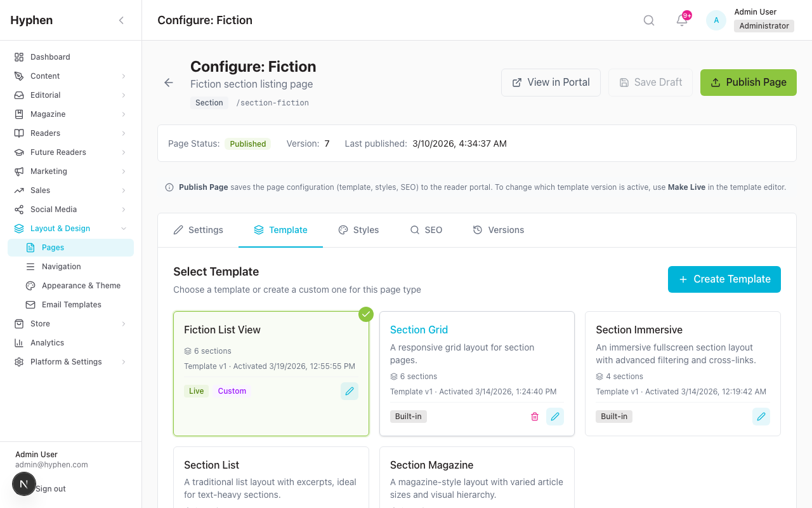
Task: Click the Publish Page button
Action: tap(748, 83)
